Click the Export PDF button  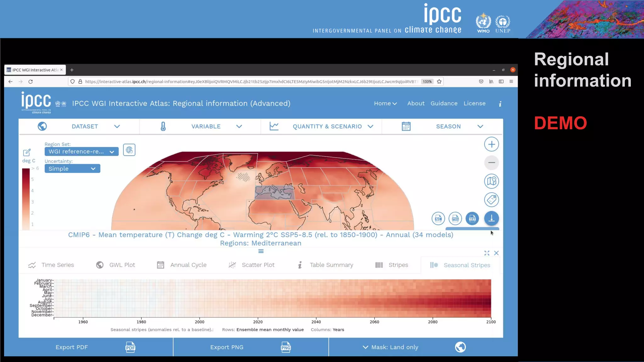coord(96,347)
